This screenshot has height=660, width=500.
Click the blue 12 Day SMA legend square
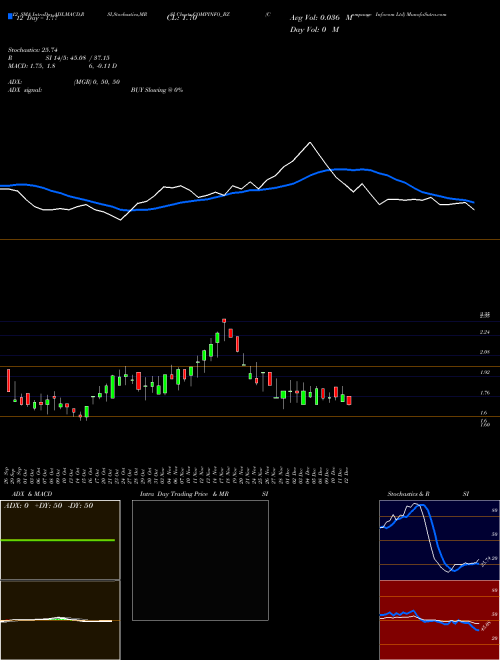tap(11, 16)
